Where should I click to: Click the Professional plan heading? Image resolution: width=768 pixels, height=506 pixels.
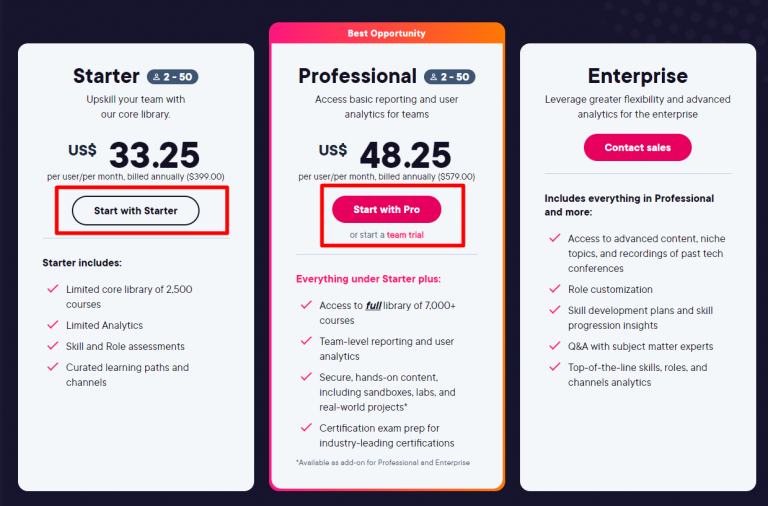(x=357, y=76)
